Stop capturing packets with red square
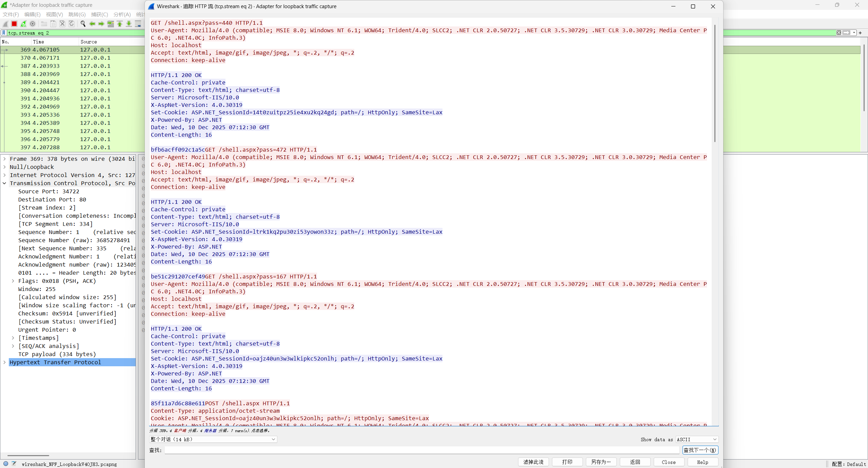The height and width of the screenshot is (468, 868). 14,24
